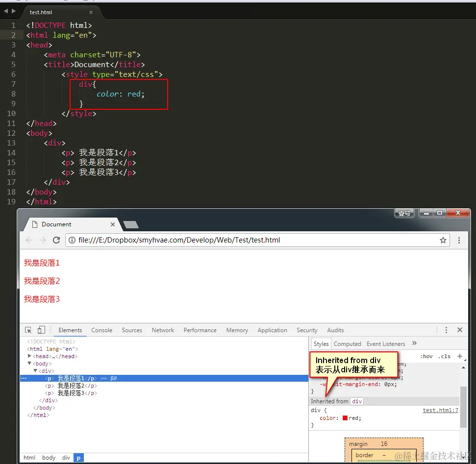Viewport: 476px width, 464px height.
Task: Open the DevTools customize menu
Action: (446, 330)
